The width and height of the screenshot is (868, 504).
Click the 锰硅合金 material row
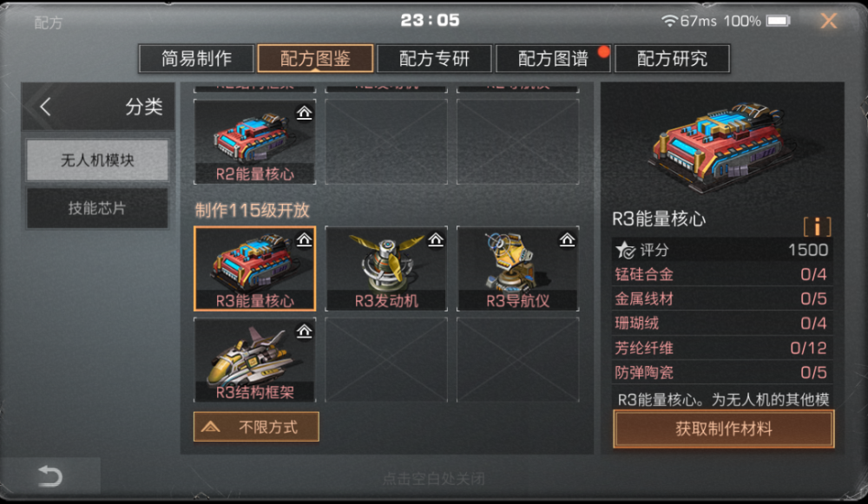coord(721,274)
